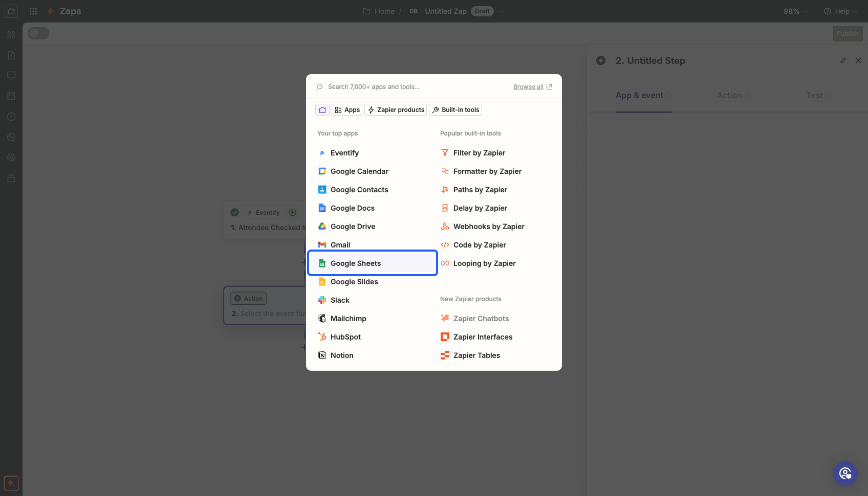Click the search apps and tools field
Image resolution: width=868 pixels, height=496 pixels.
(x=413, y=87)
